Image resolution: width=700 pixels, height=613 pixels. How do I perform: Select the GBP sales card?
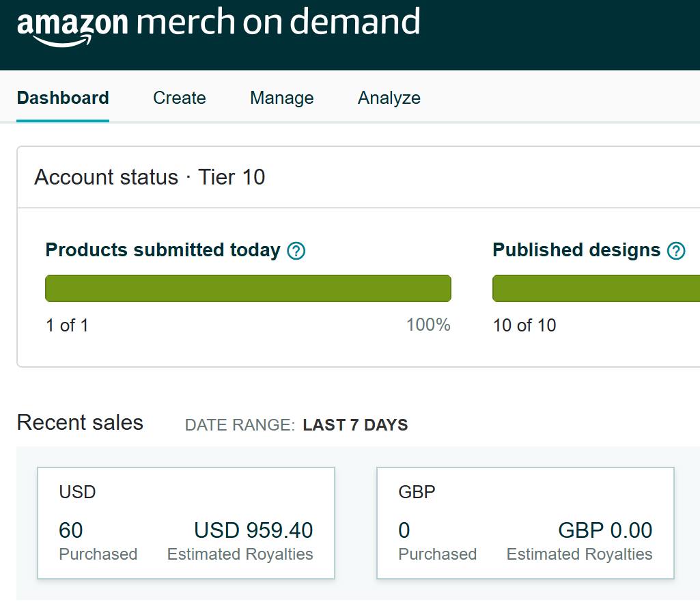525,522
